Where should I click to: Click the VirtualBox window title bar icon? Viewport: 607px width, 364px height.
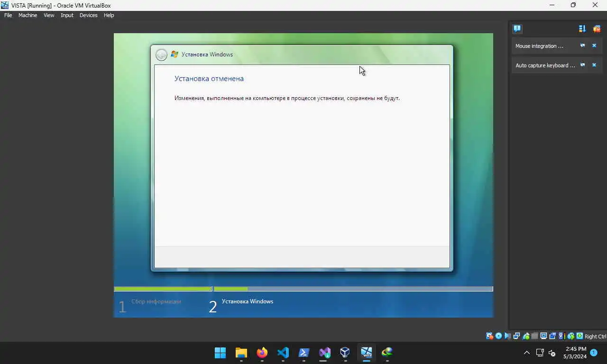(x=5, y=5)
